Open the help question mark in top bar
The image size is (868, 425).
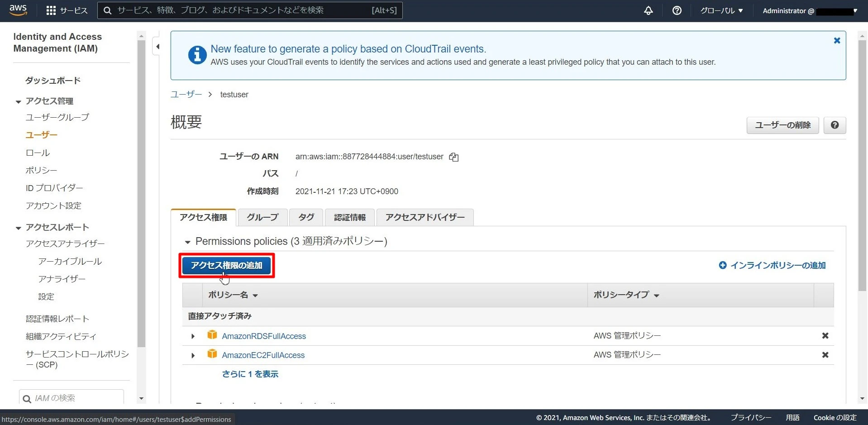click(677, 10)
